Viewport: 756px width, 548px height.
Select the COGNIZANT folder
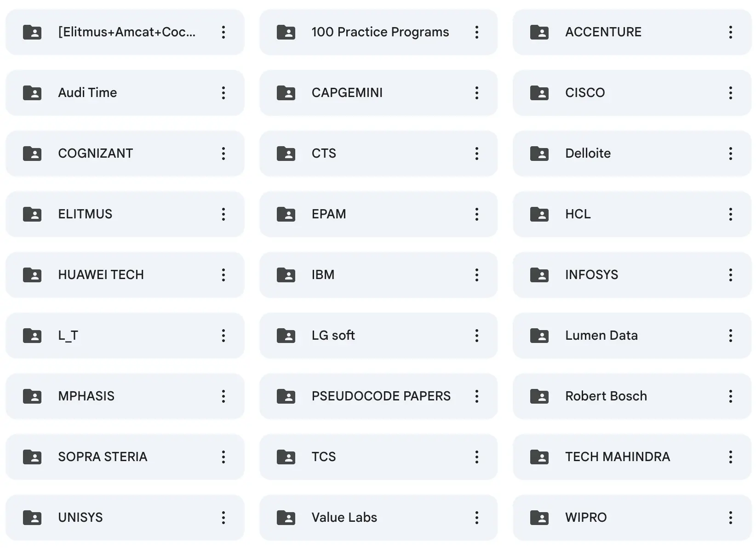pos(125,154)
